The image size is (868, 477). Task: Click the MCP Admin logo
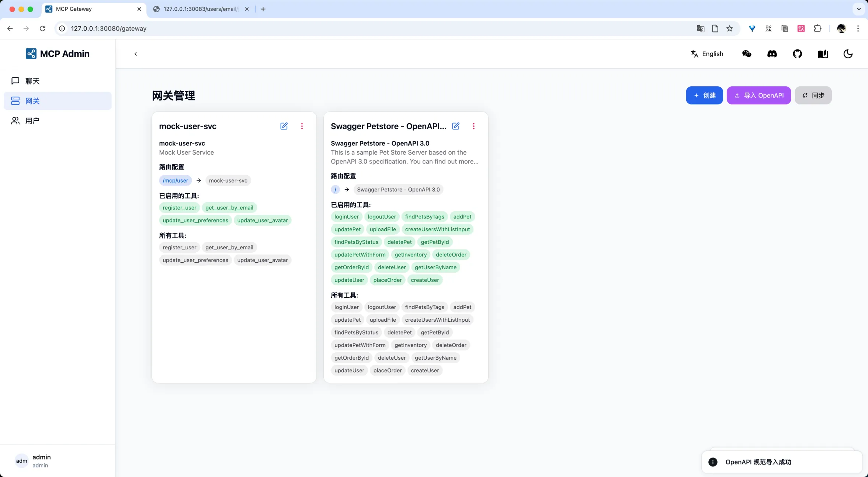pos(58,54)
